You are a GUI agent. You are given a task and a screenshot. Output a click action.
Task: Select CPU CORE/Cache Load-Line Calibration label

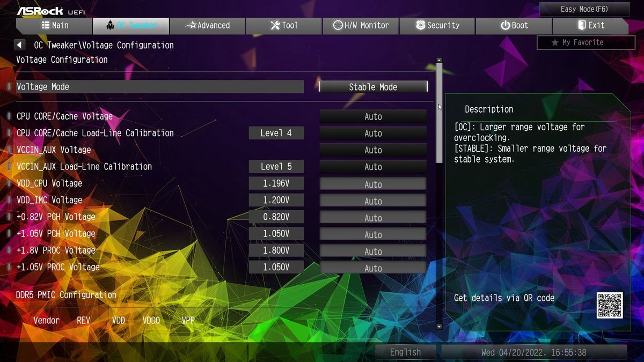pyautogui.click(x=95, y=133)
